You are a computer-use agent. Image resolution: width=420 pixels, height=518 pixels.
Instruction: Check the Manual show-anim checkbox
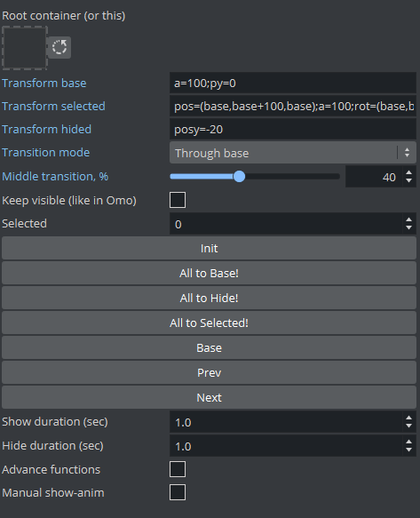coord(178,492)
